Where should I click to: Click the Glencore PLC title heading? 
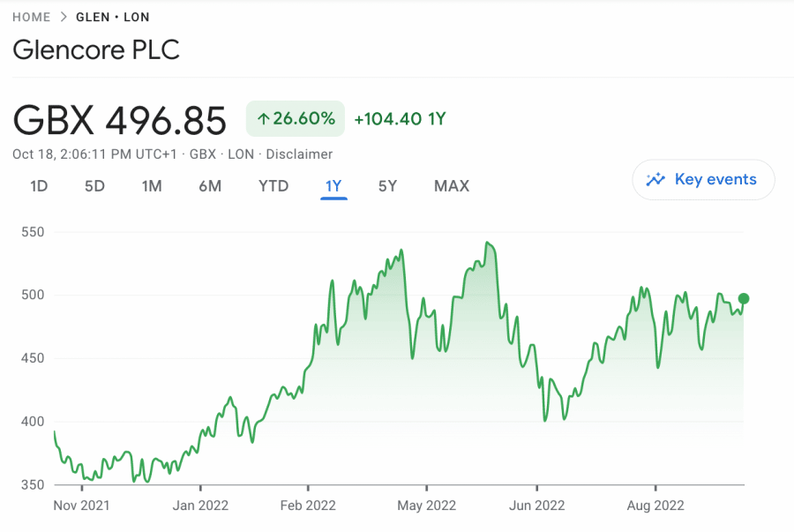pos(96,50)
